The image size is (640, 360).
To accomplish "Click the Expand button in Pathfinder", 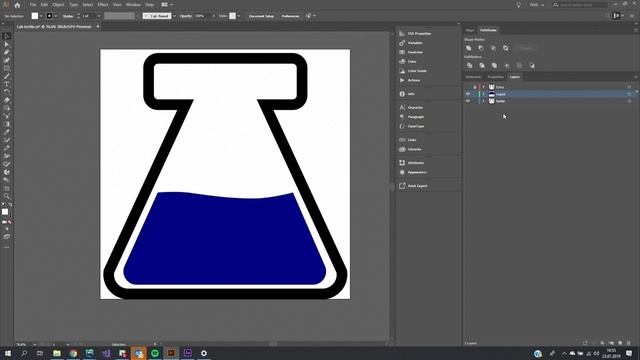I will (526, 48).
